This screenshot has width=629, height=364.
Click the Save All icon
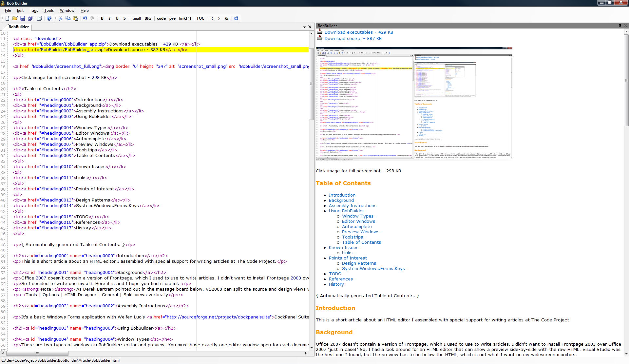pyautogui.click(x=30, y=18)
